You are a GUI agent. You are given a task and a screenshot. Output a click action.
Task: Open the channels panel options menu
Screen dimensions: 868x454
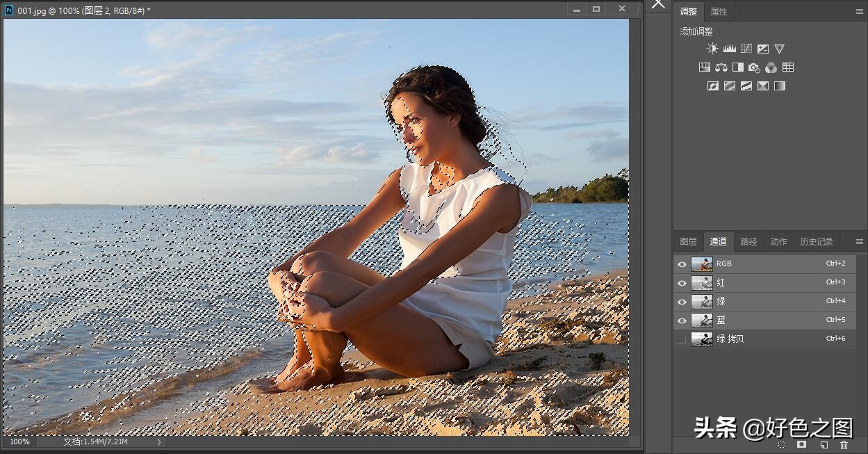(860, 242)
